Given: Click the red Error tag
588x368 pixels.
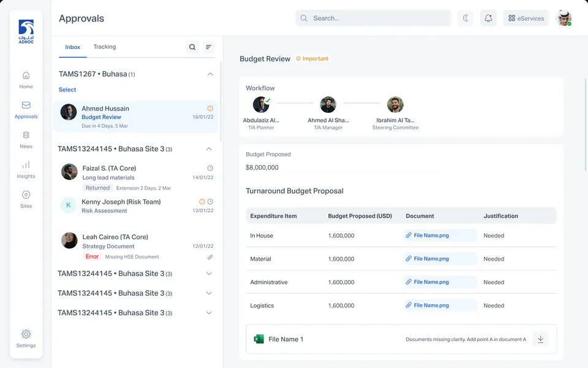Looking at the screenshot, I should point(92,256).
